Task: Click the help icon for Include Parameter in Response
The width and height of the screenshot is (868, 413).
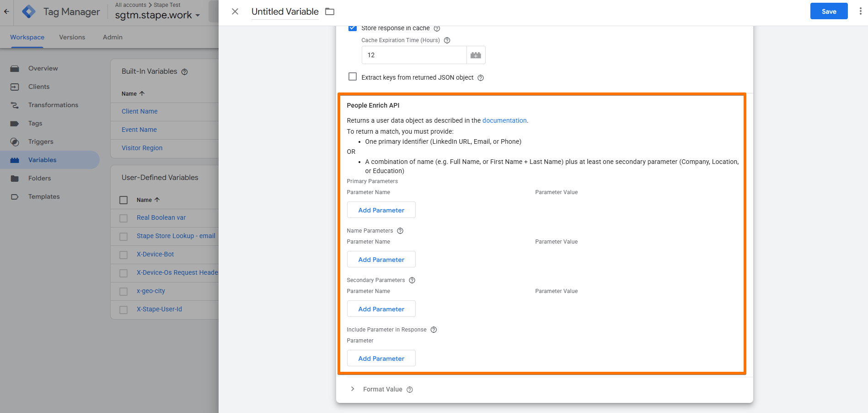Action: (434, 330)
